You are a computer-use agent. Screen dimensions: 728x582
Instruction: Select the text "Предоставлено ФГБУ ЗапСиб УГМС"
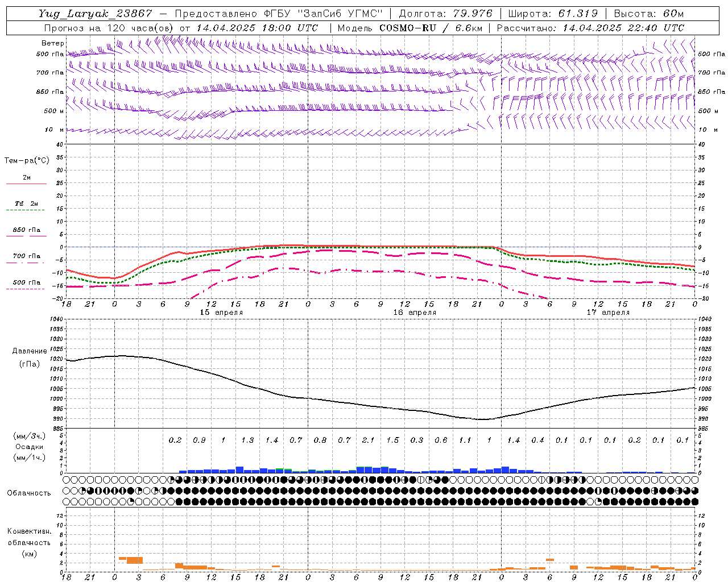click(279, 14)
